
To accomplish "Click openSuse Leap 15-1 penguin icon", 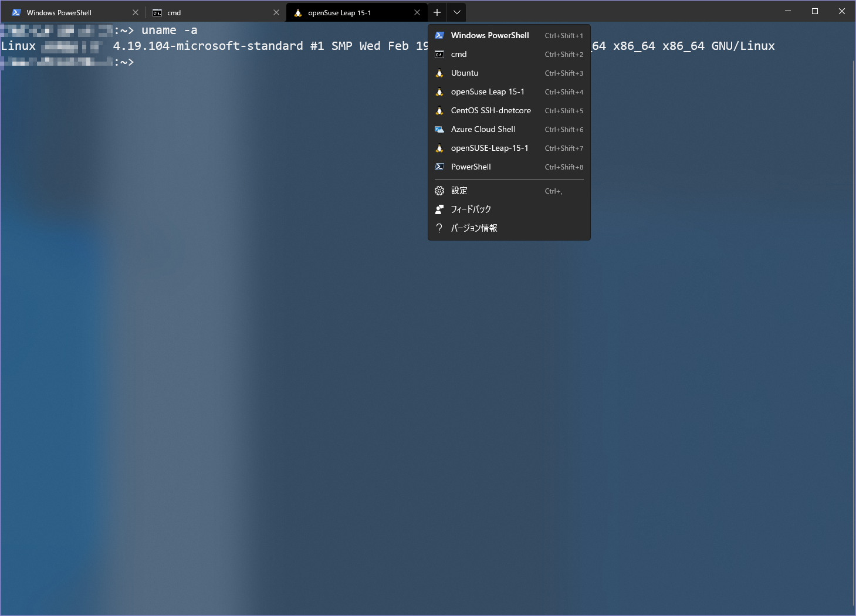I will (439, 92).
